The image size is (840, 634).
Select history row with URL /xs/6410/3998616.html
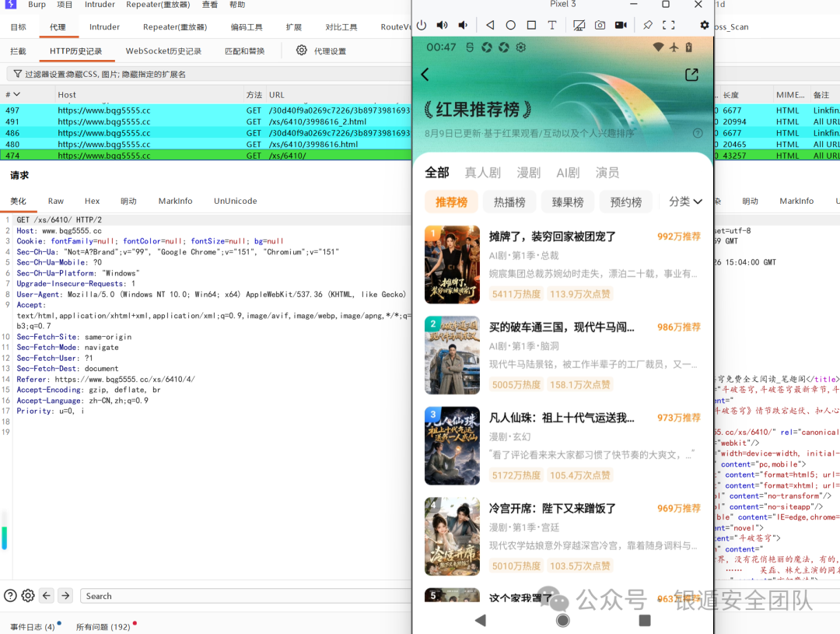click(x=205, y=144)
